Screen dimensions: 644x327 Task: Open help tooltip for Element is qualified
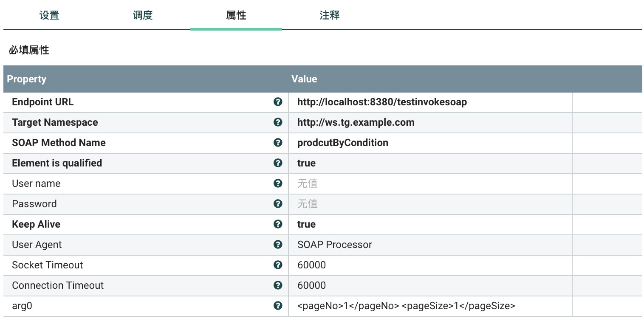coord(278,163)
